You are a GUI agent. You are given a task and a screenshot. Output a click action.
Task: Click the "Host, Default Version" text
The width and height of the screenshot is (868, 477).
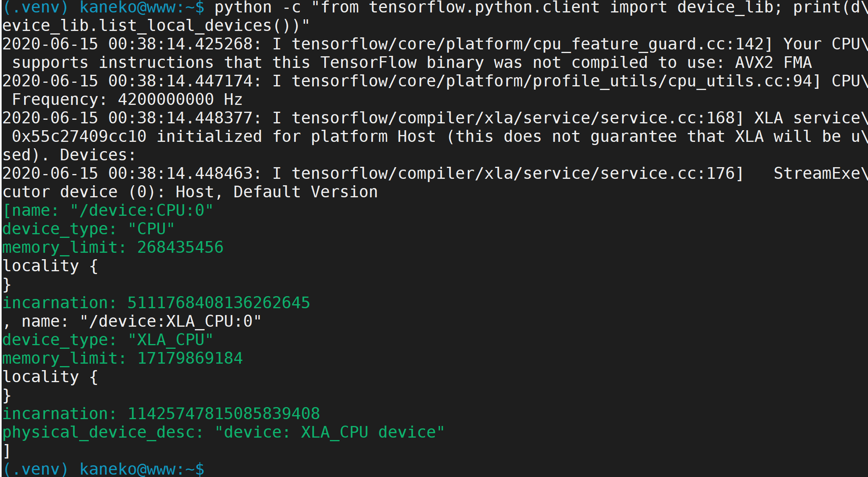tap(276, 192)
